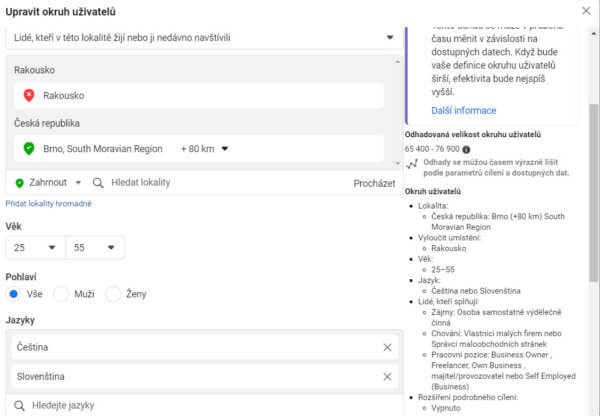Screen dimensions: 600x416
Task: Remove Čeština language with X icon
Action: pos(387,347)
